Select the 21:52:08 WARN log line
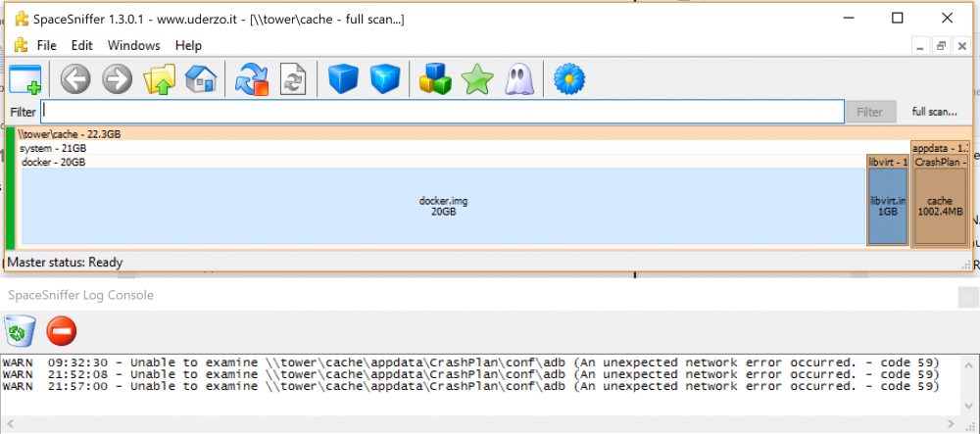Viewport: 980px width, 434px height. pos(470,374)
